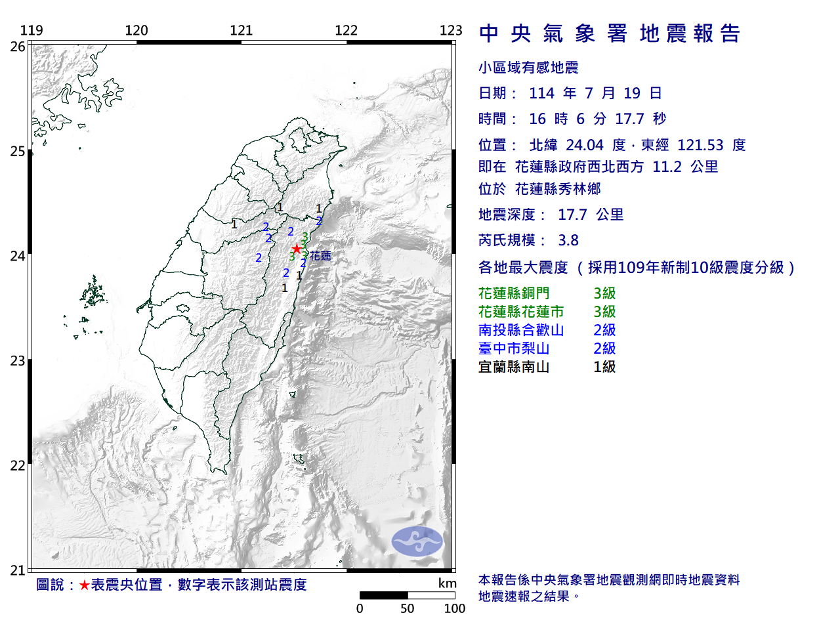Click the westernmost intensity 1 station marker
840x630 pixels.
click(234, 224)
